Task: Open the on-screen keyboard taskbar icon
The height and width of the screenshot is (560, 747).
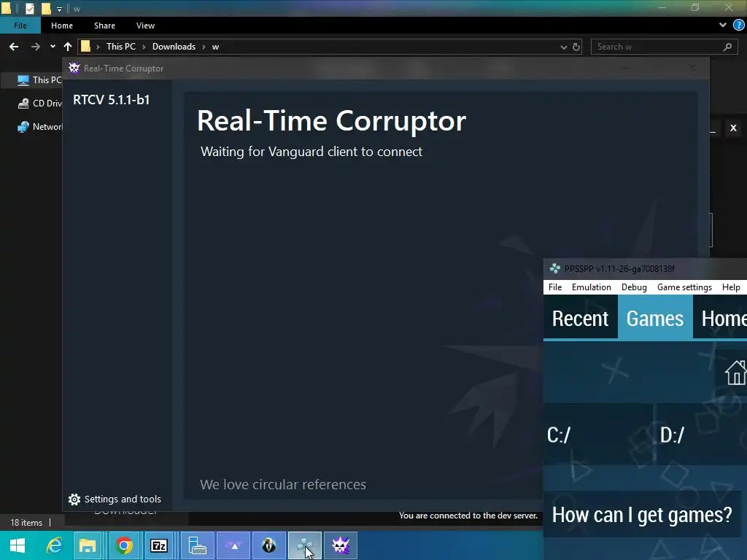Action: pyautogui.click(x=197, y=545)
